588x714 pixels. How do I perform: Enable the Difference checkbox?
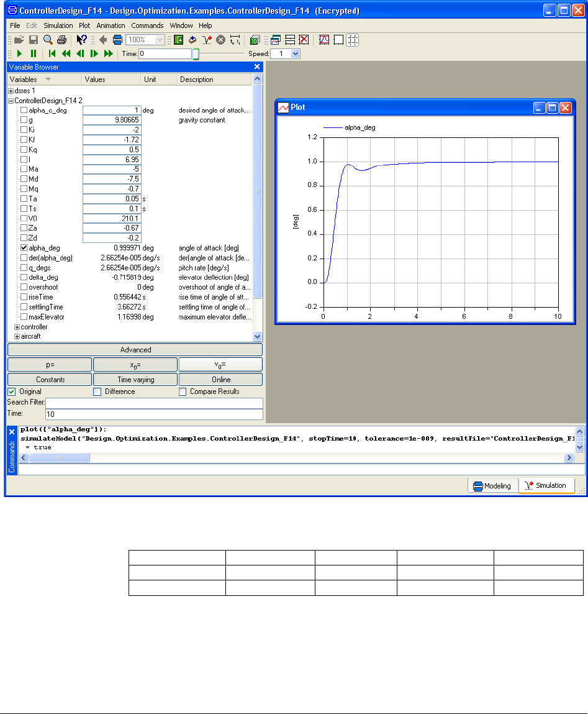pos(97,391)
